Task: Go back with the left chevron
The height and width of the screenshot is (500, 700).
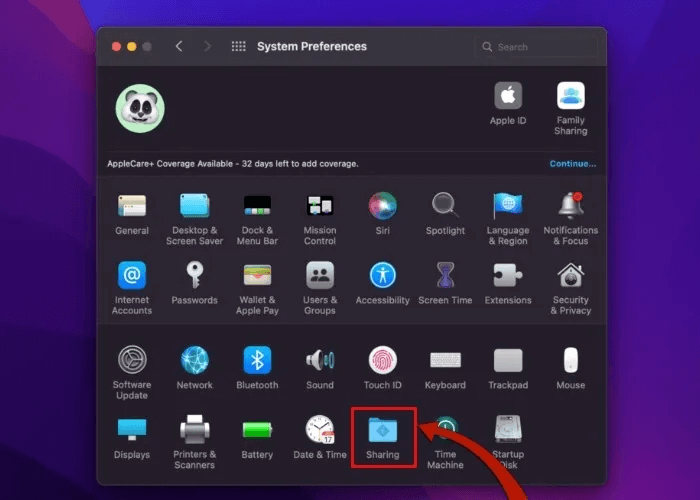Action: coord(179,46)
